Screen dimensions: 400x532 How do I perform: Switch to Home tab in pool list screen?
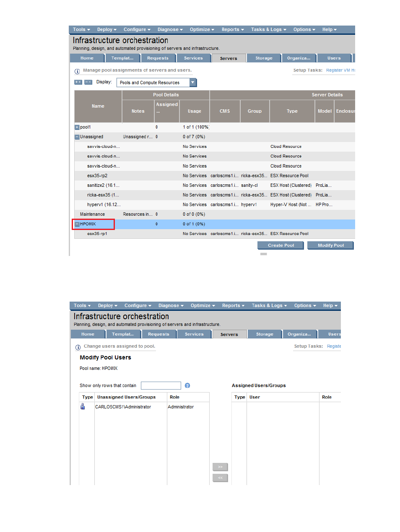pyautogui.click(x=87, y=58)
